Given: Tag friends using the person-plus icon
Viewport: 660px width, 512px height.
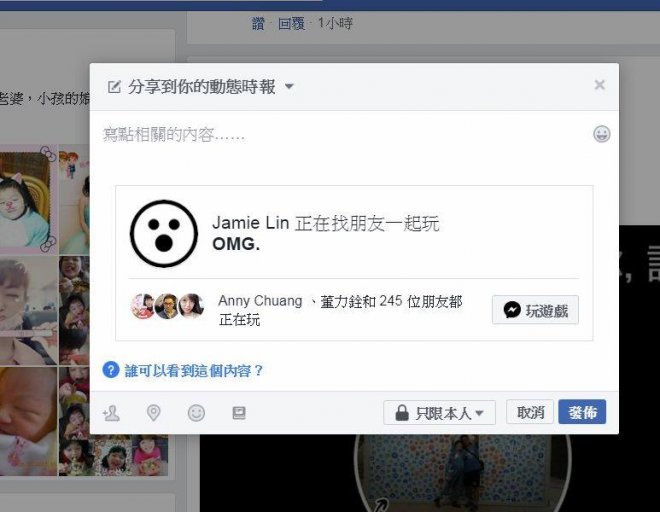Looking at the screenshot, I should pos(111,413).
